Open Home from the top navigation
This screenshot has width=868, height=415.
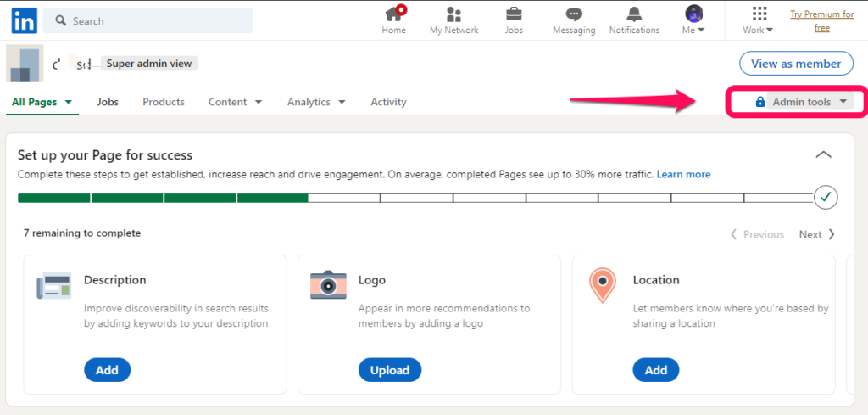pos(393,20)
